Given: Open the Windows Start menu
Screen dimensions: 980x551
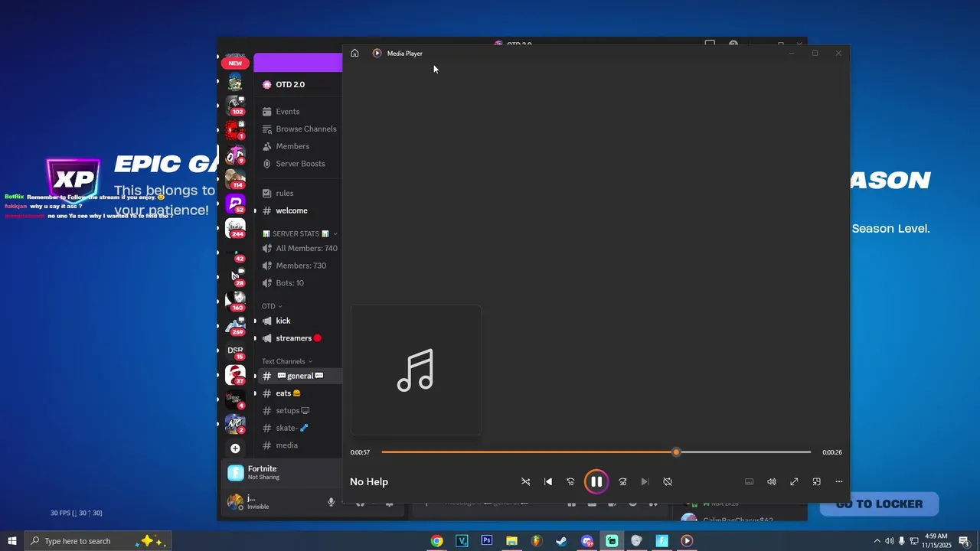Looking at the screenshot, I should tap(12, 541).
